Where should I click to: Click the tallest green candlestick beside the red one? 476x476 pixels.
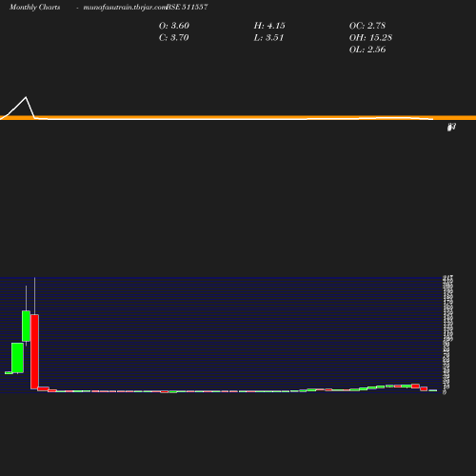pos(26,326)
